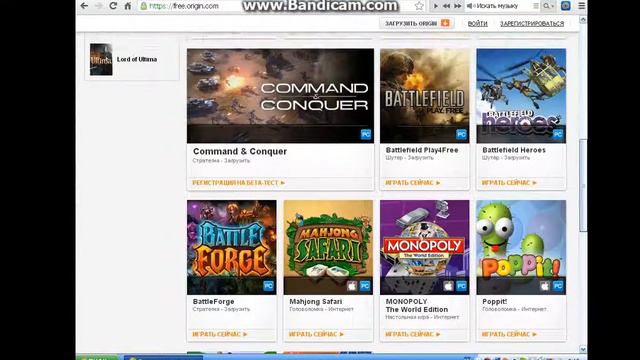Open the Battlefield Play4Free cover image

pos(424,96)
